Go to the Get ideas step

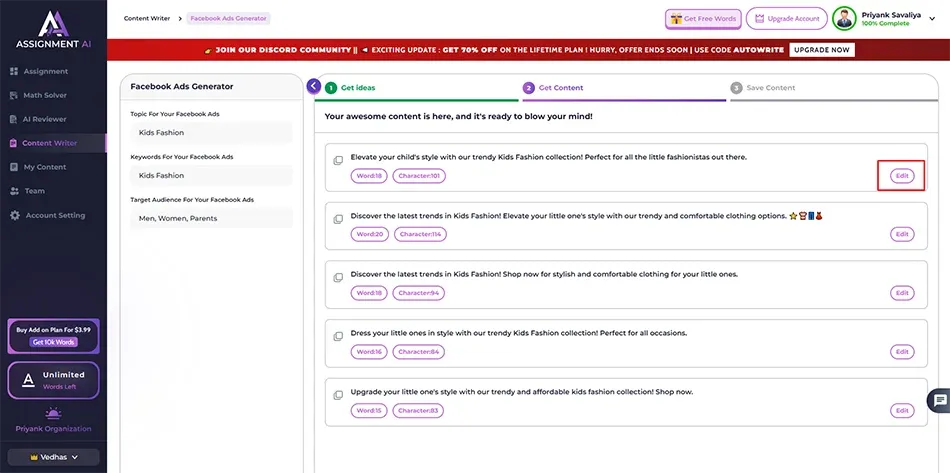[358, 88]
